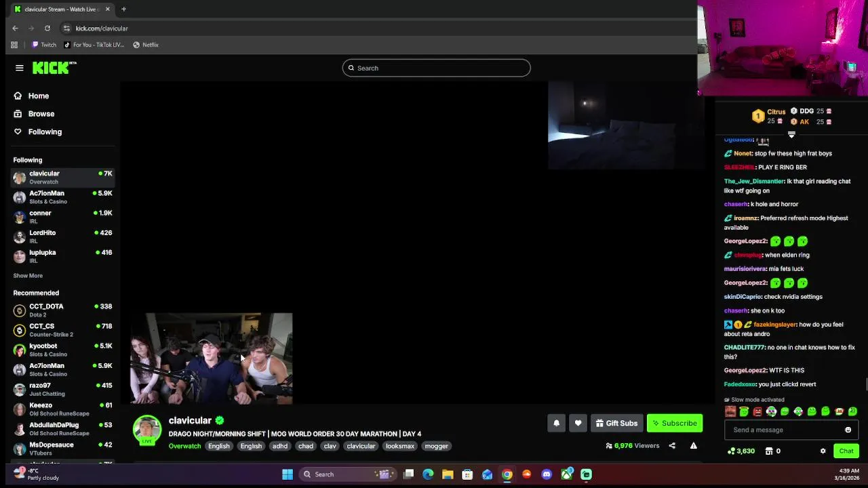Open File Explorer from taskbar
Image resolution: width=868 pixels, height=488 pixels.
pyautogui.click(x=448, y=474)
